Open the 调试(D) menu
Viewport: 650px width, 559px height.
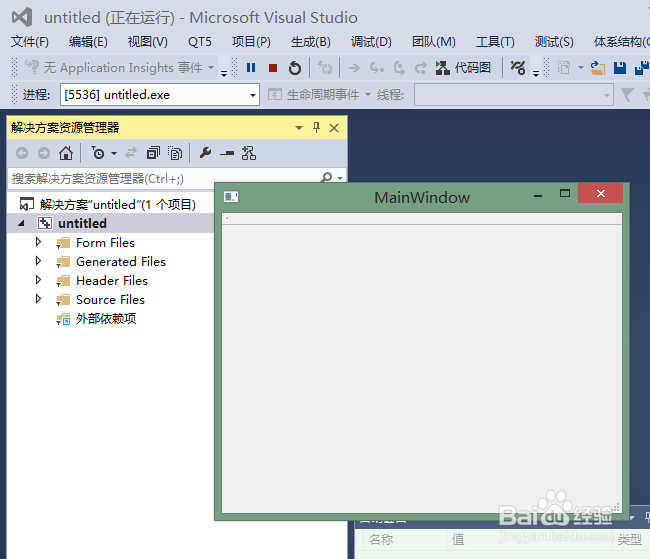pos(371,42)
